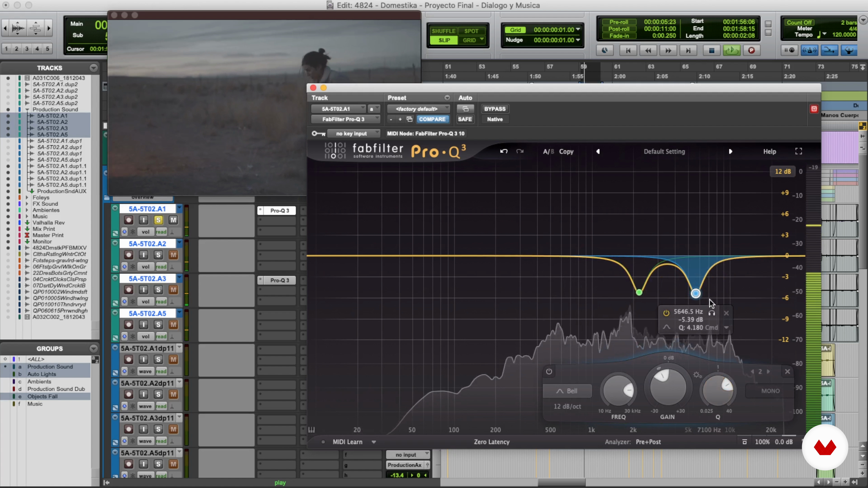Image resolution: width=868 pixels, height=488 pixels.
Task: Click Return to Zero transport button
Action: pos(628,51)
